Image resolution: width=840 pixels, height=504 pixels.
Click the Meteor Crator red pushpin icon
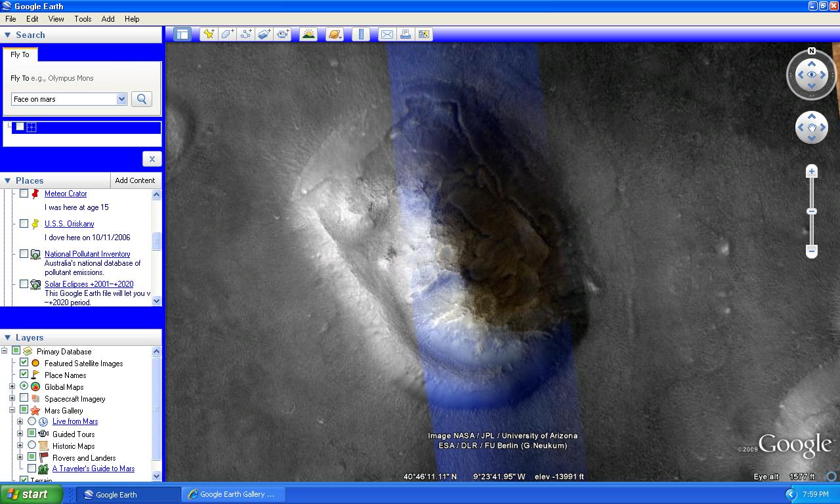(35, 194)
